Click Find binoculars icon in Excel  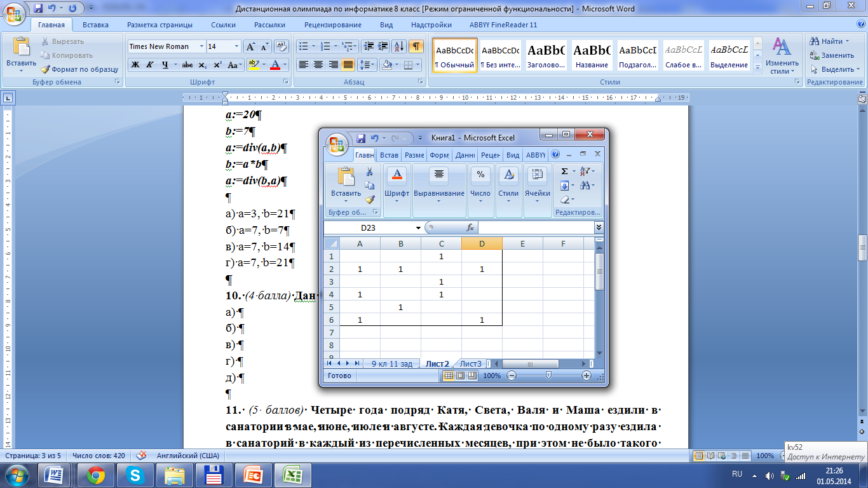(x=585, y=186)
